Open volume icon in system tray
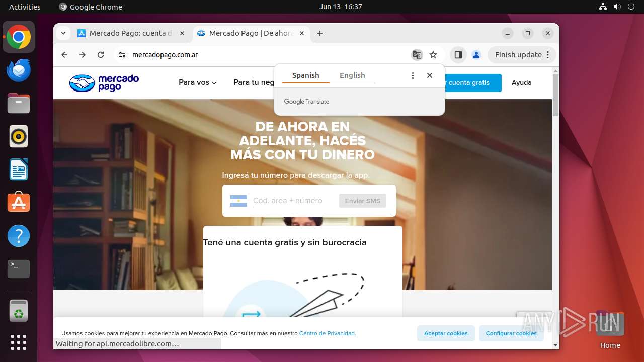Screen dimensions: 644x362 point(617,7)
